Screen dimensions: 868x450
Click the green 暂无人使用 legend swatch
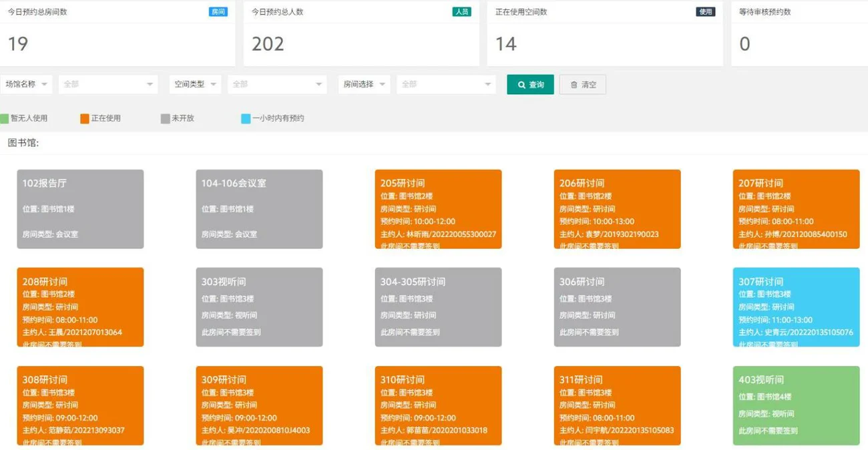pyautogui.click(x=5, y=119)
